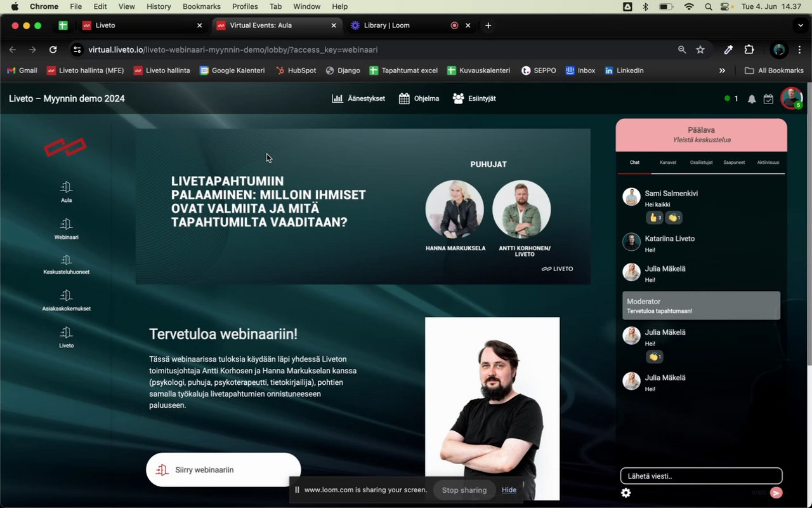
Task: Open Chrome's three-dot menu
Action: pos(800,50)
